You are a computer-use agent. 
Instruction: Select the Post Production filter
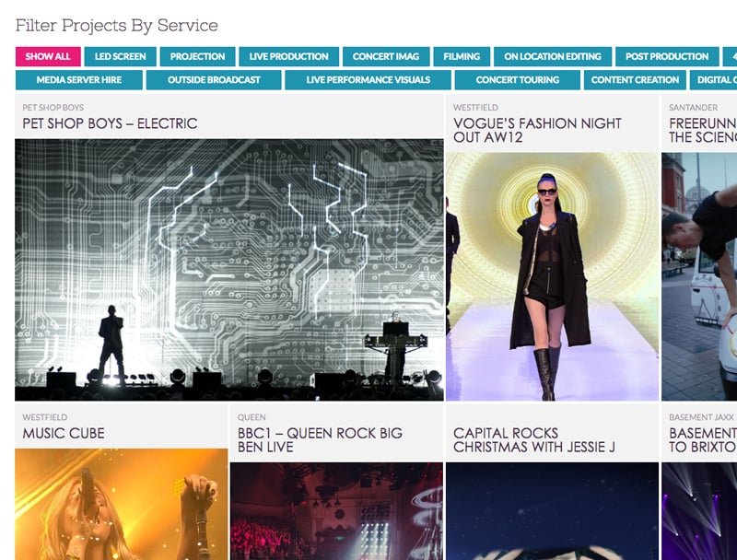[x=667, y=57]
